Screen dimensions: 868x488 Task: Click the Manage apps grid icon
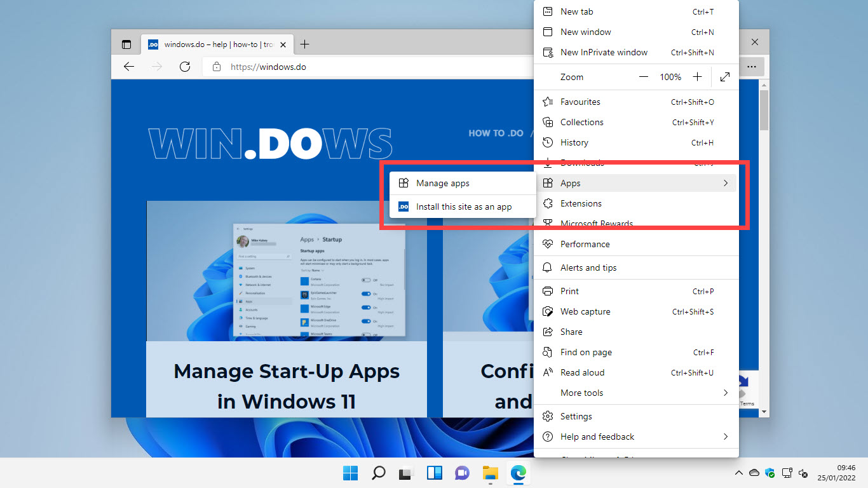point(403,183)
